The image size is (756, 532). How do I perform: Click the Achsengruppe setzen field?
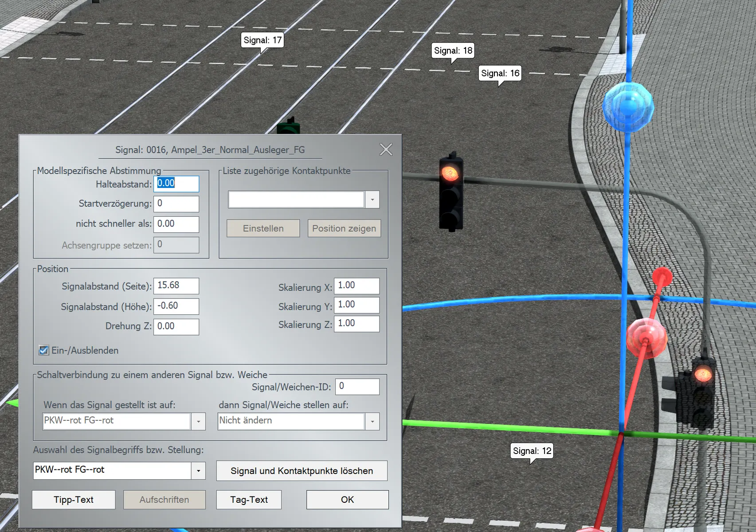(176, 245)
